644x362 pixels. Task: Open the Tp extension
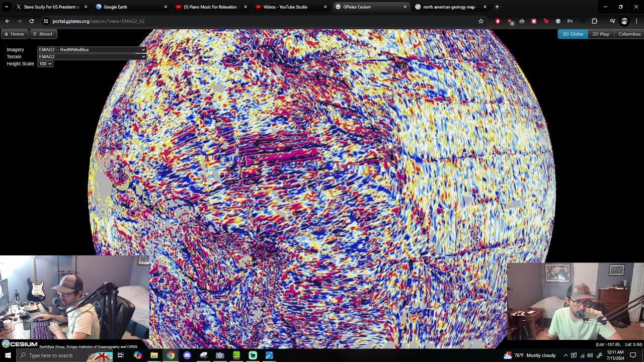tap(546, 21)
